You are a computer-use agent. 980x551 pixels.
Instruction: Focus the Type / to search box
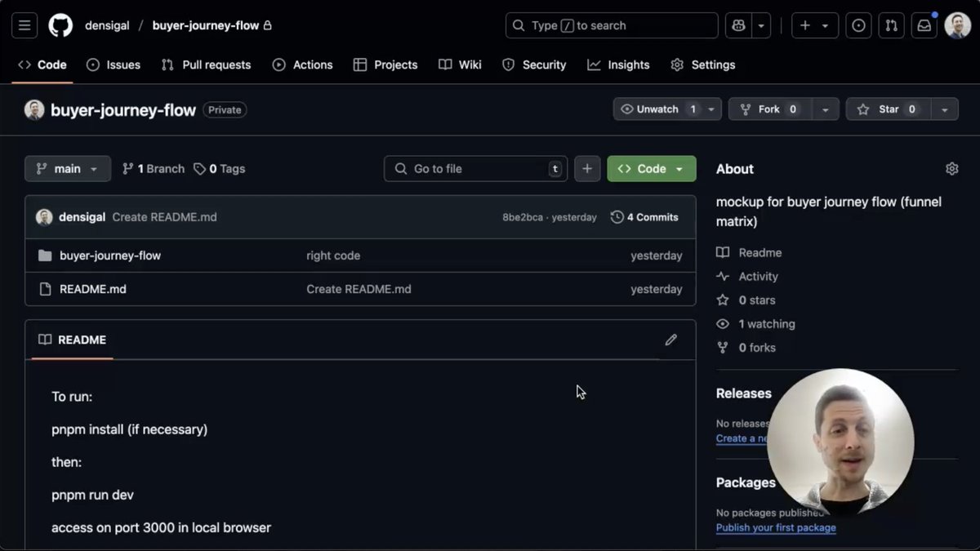click(612, 25)
